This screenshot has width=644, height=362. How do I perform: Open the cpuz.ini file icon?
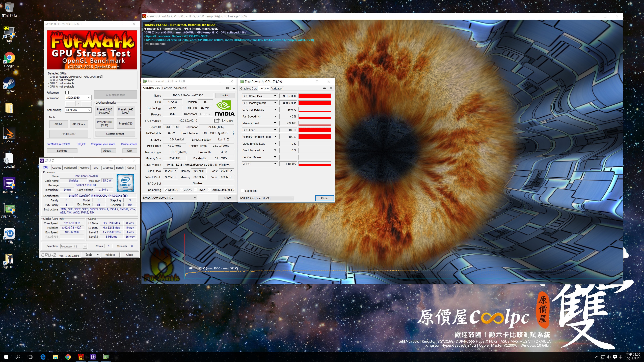tap(9, 160)
